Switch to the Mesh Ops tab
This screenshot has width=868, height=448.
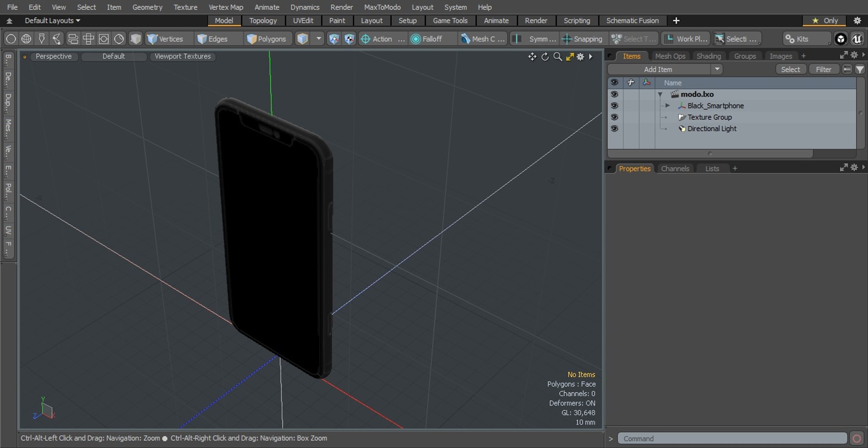670,56
